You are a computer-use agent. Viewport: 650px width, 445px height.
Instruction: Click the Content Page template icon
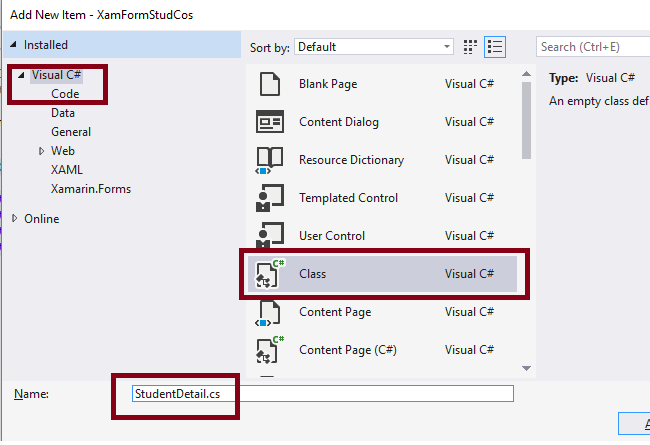click(x=270, y=312)
